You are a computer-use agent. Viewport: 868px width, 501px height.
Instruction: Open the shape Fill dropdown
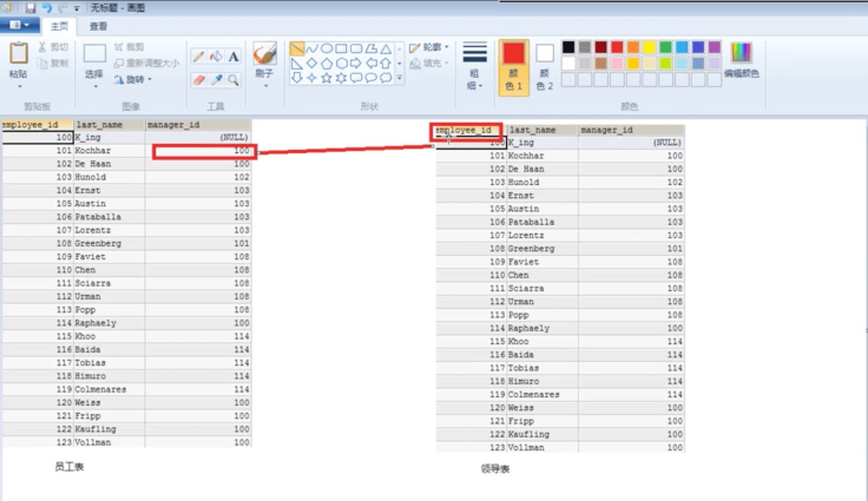[x=429, y=64]
